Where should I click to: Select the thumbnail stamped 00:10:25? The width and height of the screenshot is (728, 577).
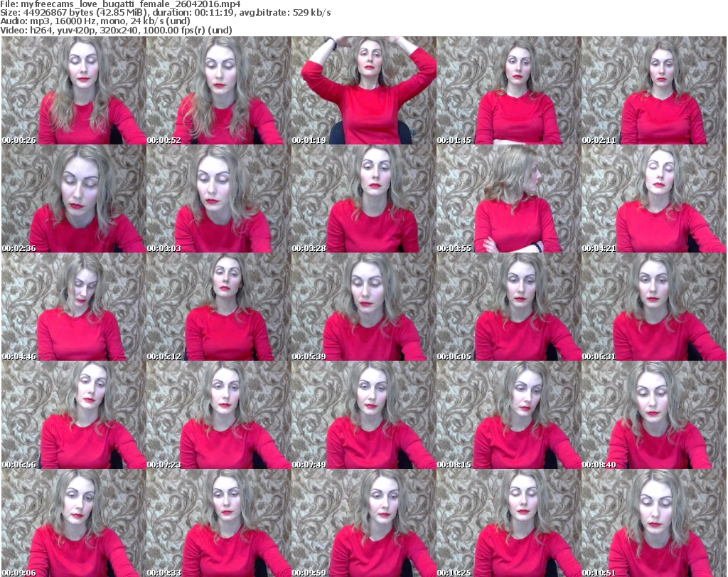click(x=509, y=523)
